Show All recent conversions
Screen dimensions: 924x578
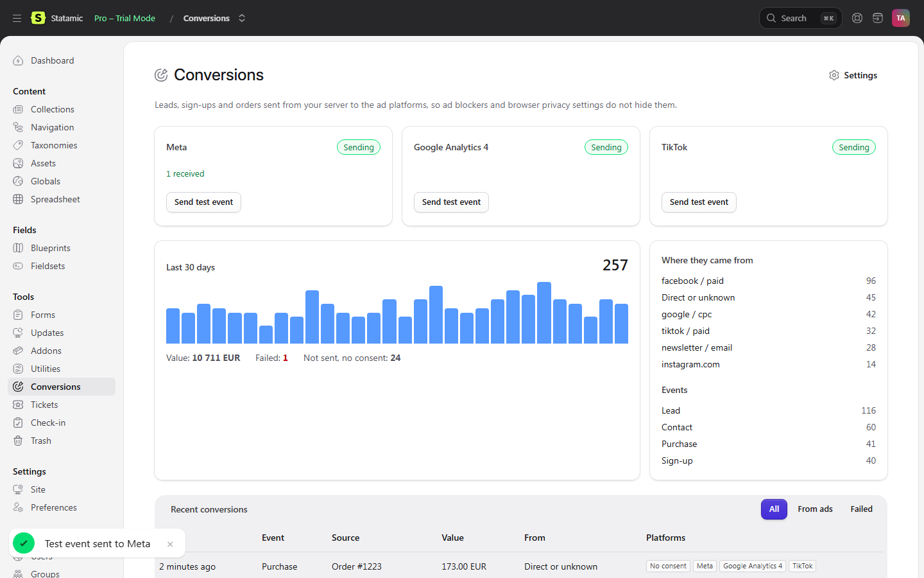point(774,509)
